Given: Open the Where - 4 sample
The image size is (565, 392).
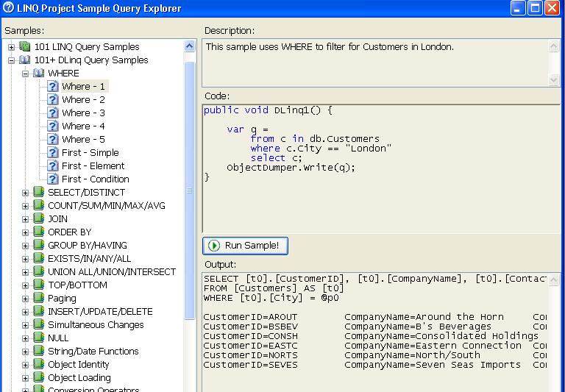Looking at the screenshot, I should [84, 126].
